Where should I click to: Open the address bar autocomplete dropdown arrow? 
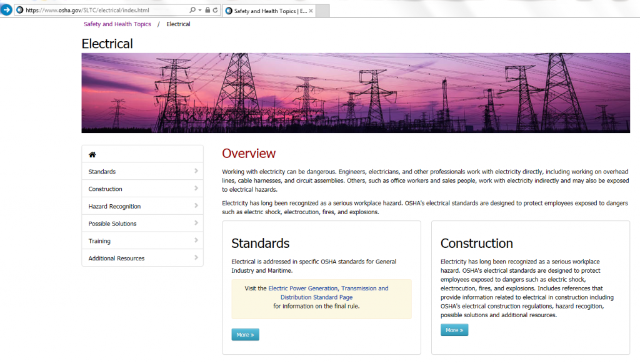point(200,11)
